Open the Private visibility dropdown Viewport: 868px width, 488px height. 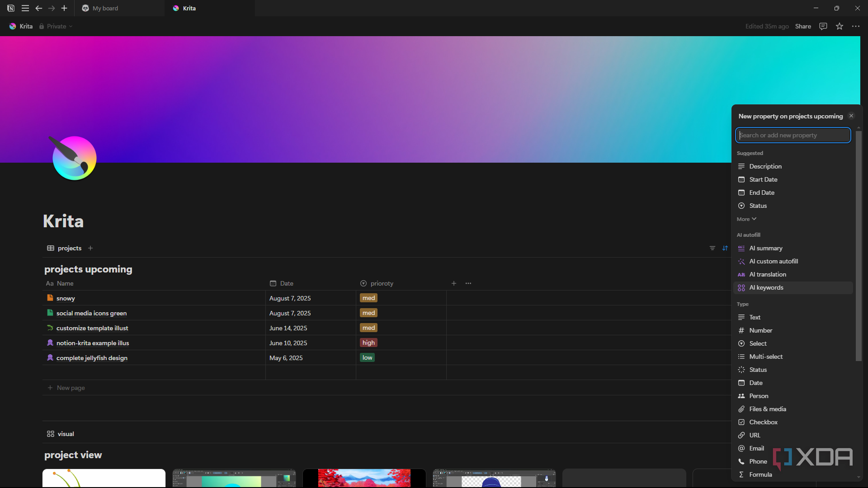(x=56, y=26)
